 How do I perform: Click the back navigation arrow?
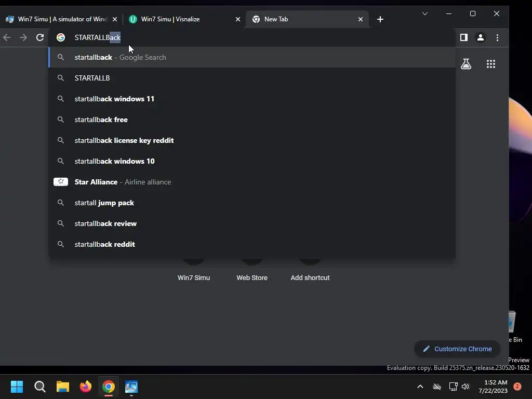click(x=7, y=37)
